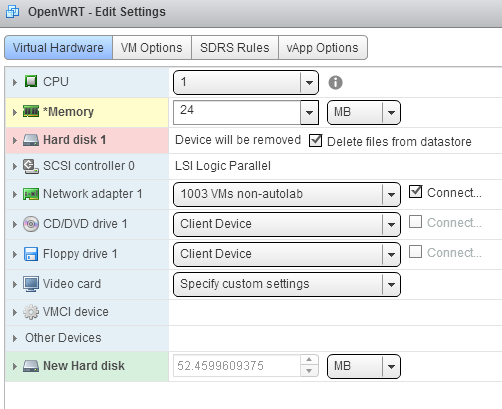Click the Memory module icon
Viewport: 502px width, 409px height.
pyautogui.click(x=31, y=111)
